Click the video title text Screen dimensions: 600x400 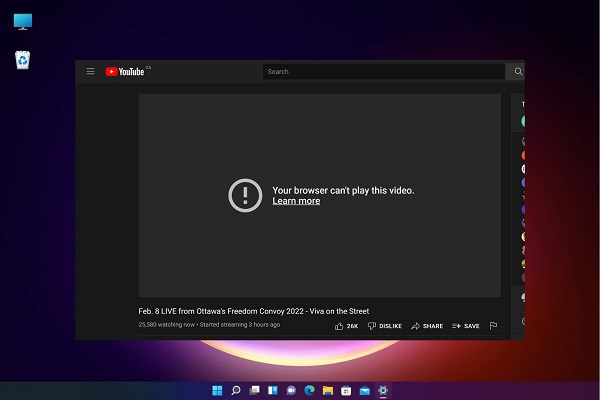pos(254,311)
